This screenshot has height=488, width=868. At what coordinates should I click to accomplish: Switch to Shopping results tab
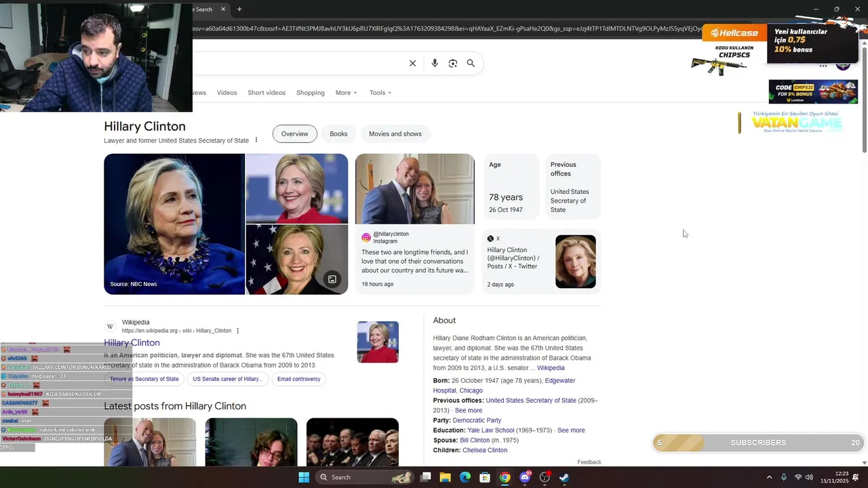point(311,93)
